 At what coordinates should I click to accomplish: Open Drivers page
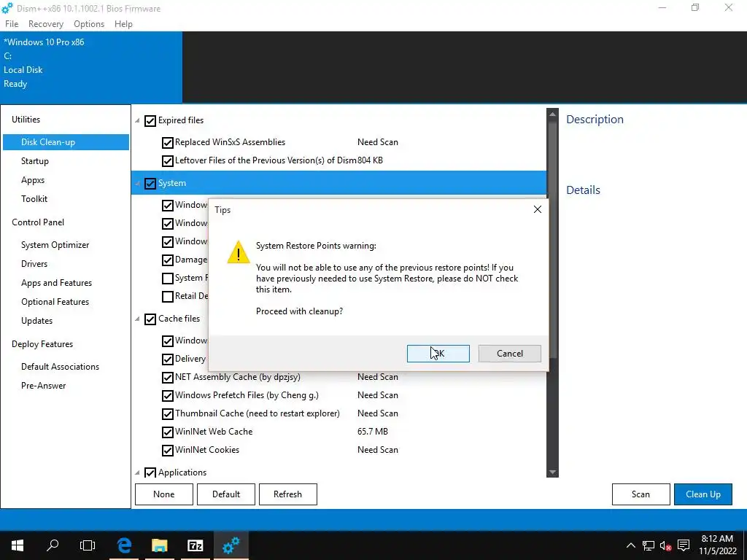tap(34, 264)
